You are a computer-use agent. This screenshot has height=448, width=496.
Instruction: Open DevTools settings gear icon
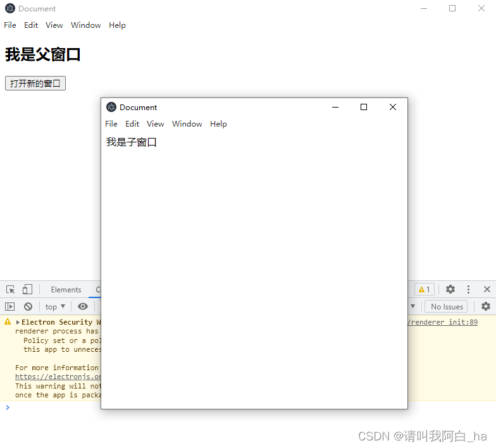[x=450, y=290]
